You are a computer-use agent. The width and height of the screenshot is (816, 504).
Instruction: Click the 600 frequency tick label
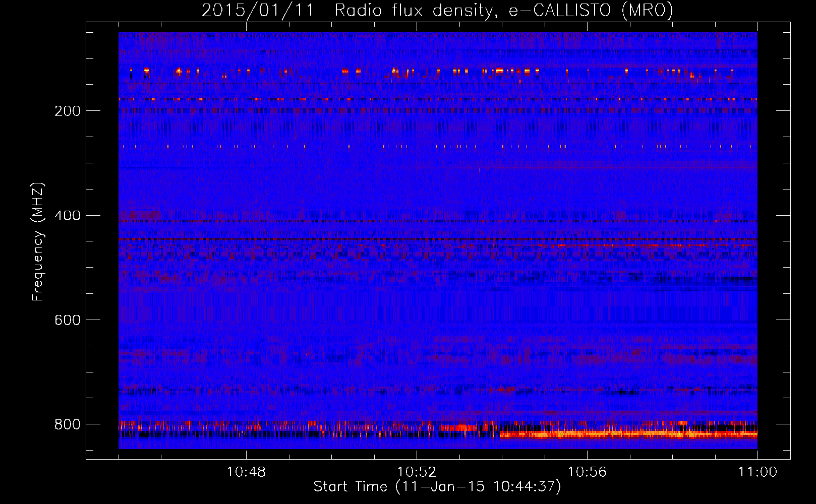click(68, 321)
